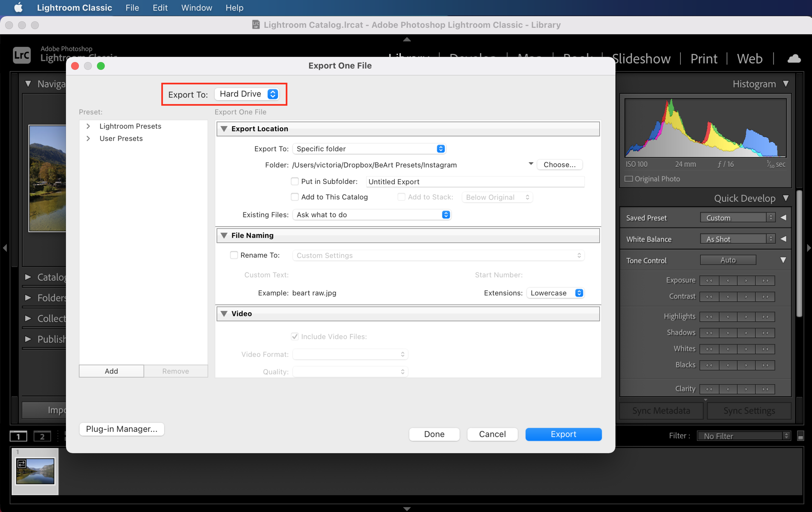Open the Apple menu
812x512 pixels.
point(18,7)
